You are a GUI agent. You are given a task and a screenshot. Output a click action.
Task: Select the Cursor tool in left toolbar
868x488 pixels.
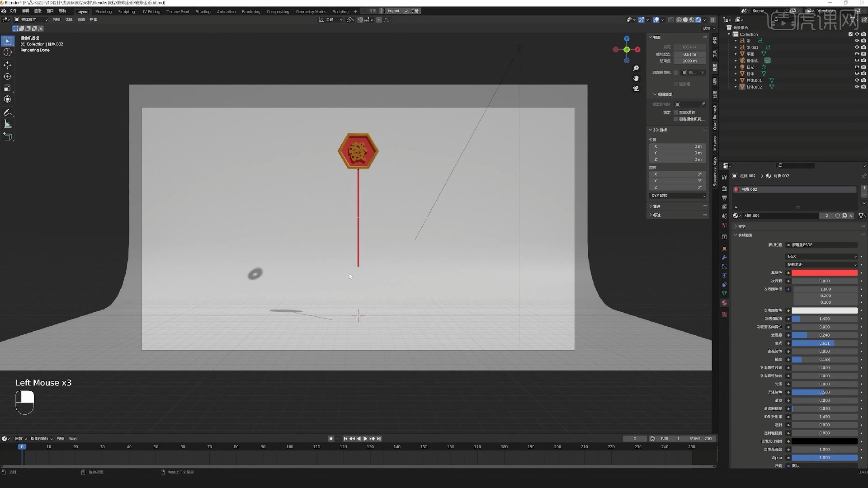[x=7, y=52]
